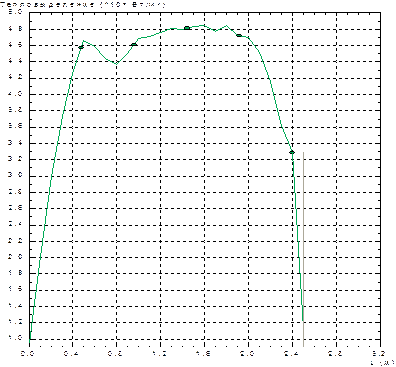
Task: Click the x-axis label 2.0
Action: click(248, 354)
